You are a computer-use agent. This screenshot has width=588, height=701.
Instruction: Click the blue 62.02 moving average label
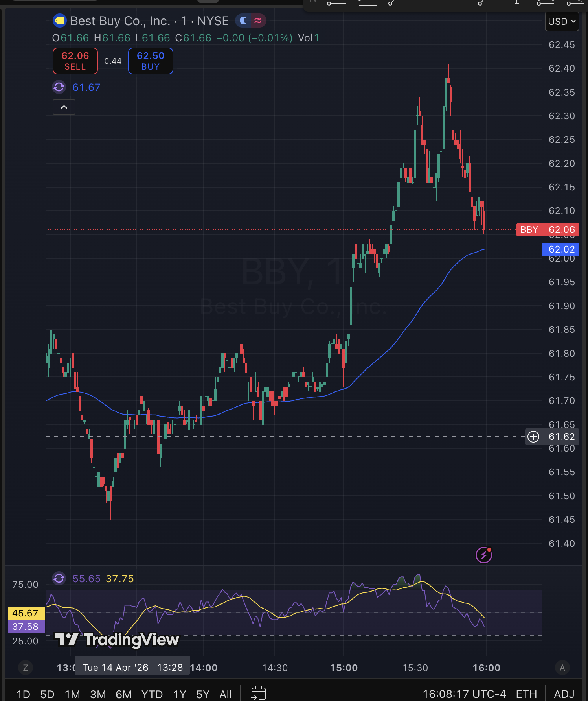[561, 249]
